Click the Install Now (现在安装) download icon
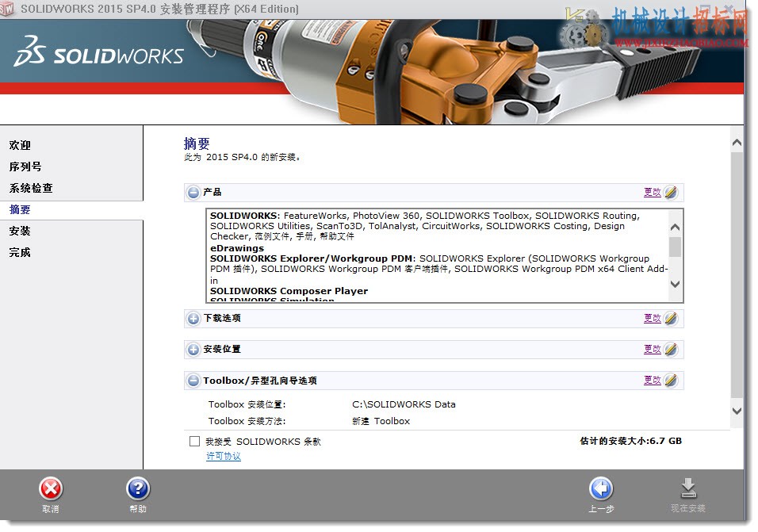 click(688, 488)
